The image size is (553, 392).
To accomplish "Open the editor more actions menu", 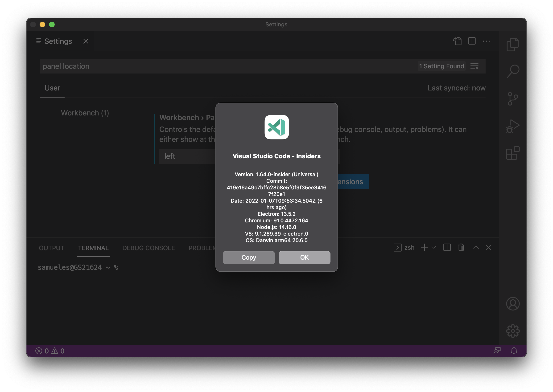I will coord(486,41).
